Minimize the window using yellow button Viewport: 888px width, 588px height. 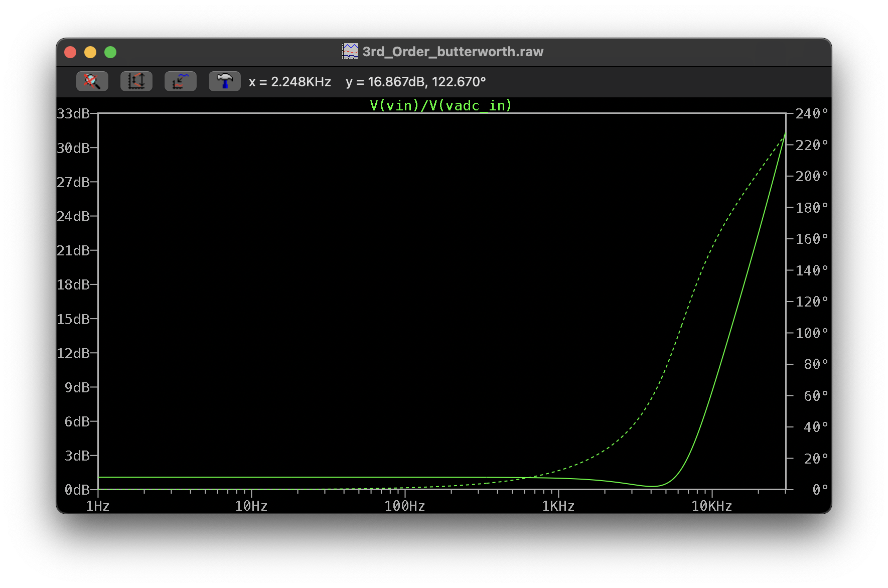pos(90,52)
